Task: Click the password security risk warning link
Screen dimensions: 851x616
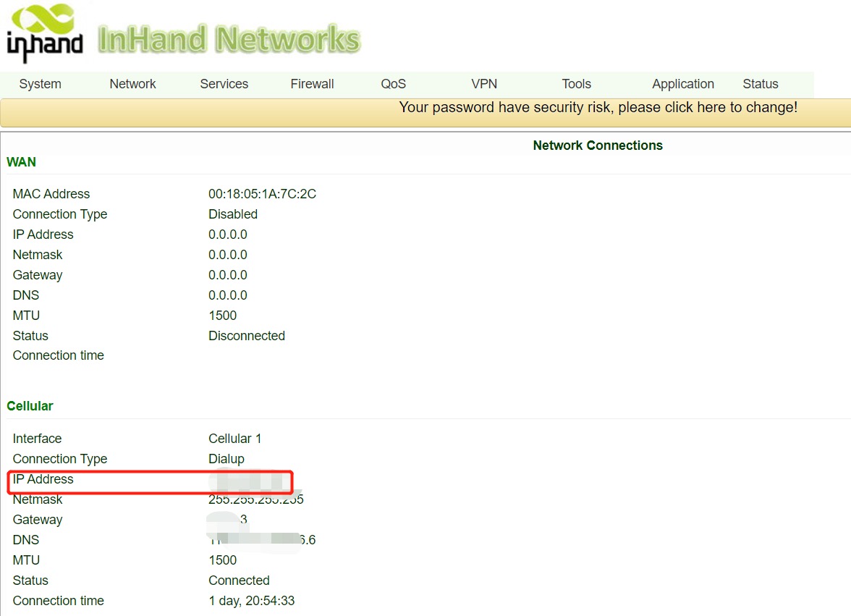Action: (599, 107)
